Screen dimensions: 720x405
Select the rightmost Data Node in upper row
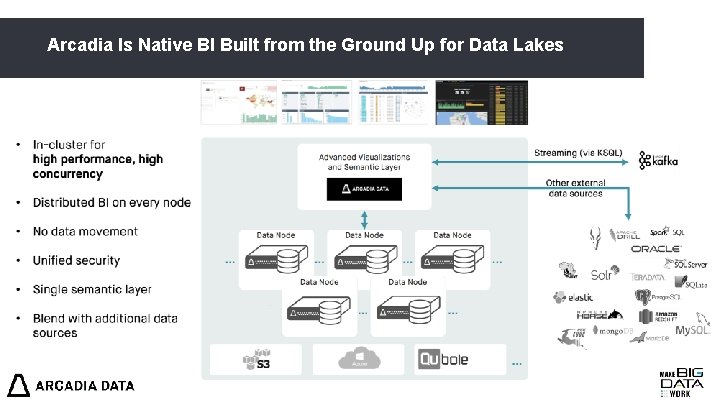pyautogui.click(x=452, y=259)
